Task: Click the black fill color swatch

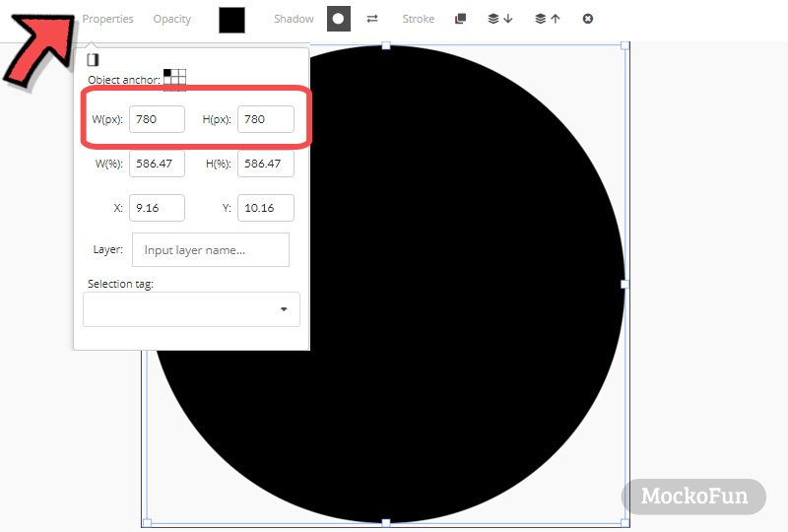Action: click(x=231, y=20)
